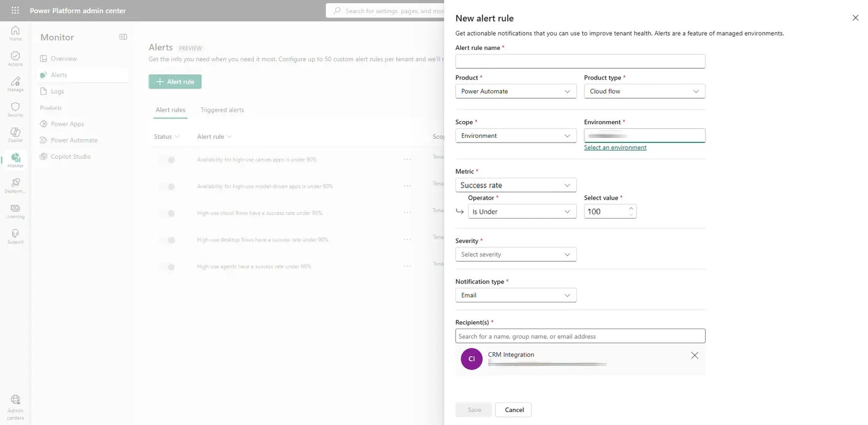The image size is (868, 425).
Task: Open the Product dropdown
Action: (516, 91)
